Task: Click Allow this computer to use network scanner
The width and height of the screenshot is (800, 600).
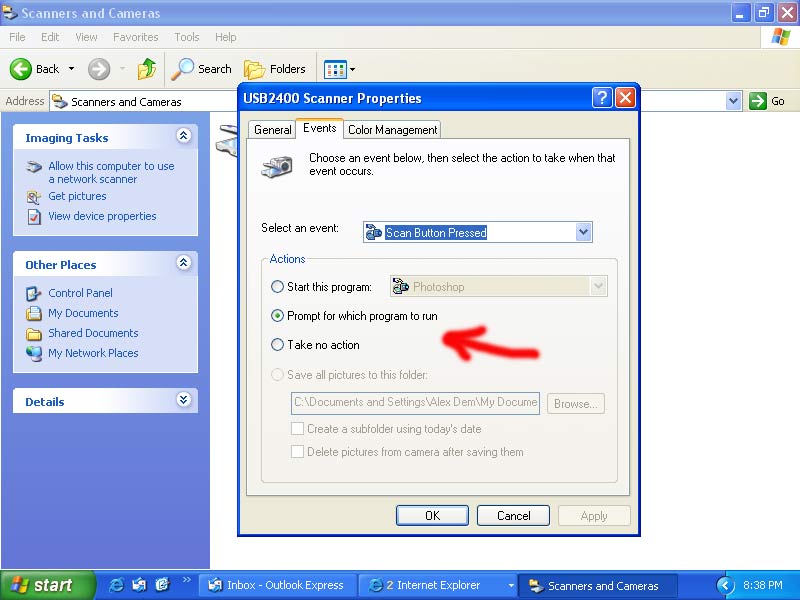Action: click(111, 172)
